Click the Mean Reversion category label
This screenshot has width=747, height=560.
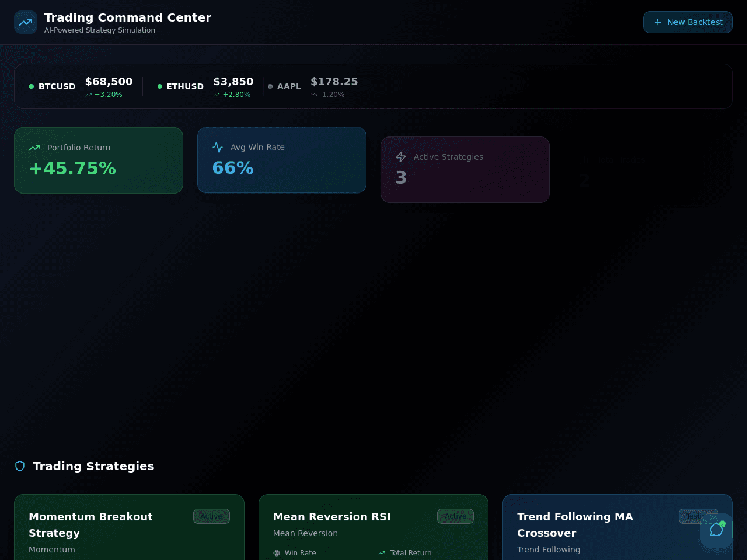[305, 533]
